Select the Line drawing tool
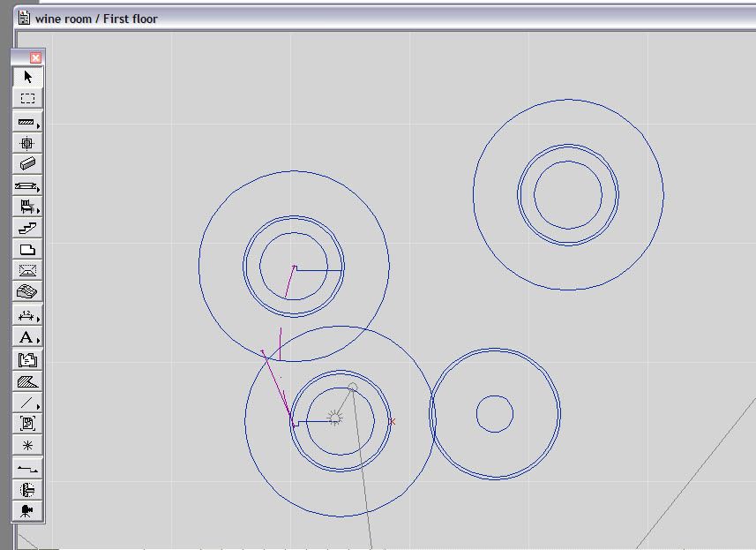This screenshot has height=550, width=756. pyautogui.click(x=27, y=403)
